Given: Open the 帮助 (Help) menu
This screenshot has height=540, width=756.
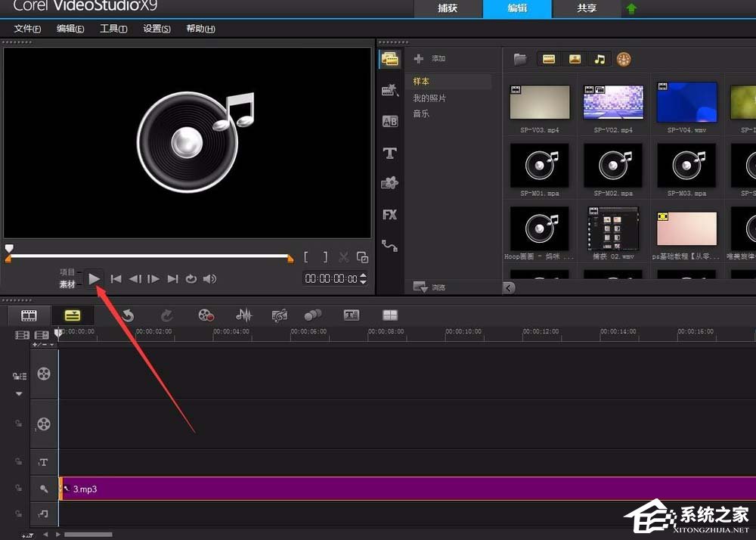Looking at the screenshot, I should (200, 29).
